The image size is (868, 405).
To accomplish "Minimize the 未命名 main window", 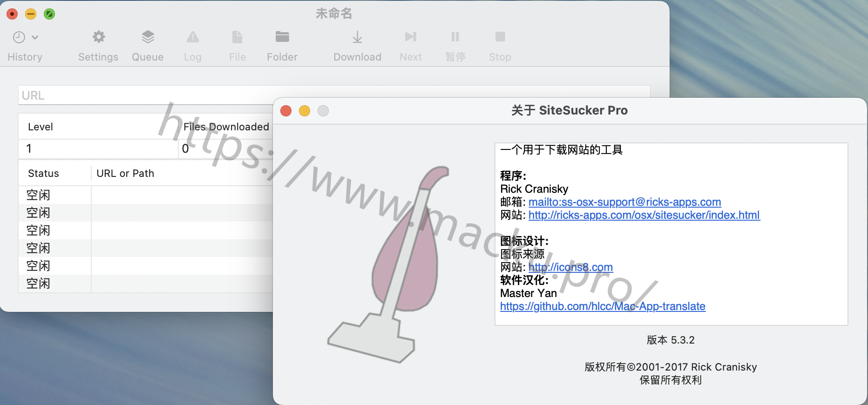I will point(31,14).
